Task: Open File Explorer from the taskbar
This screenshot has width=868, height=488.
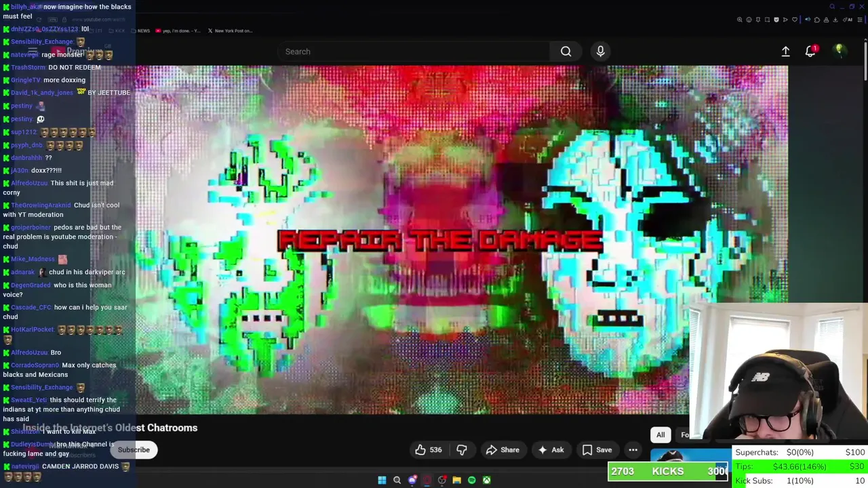Action: [457, 481]
